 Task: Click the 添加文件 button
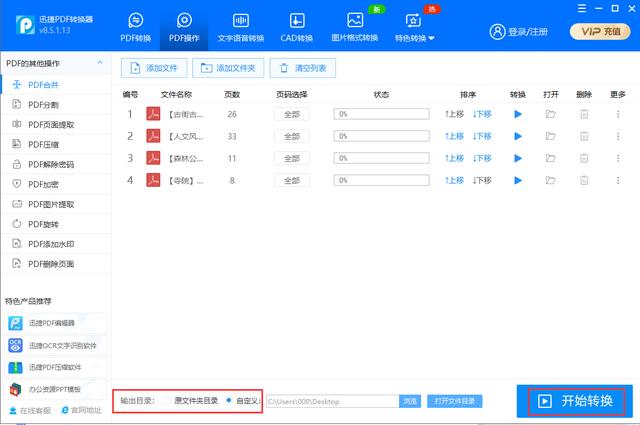[154, 68]
